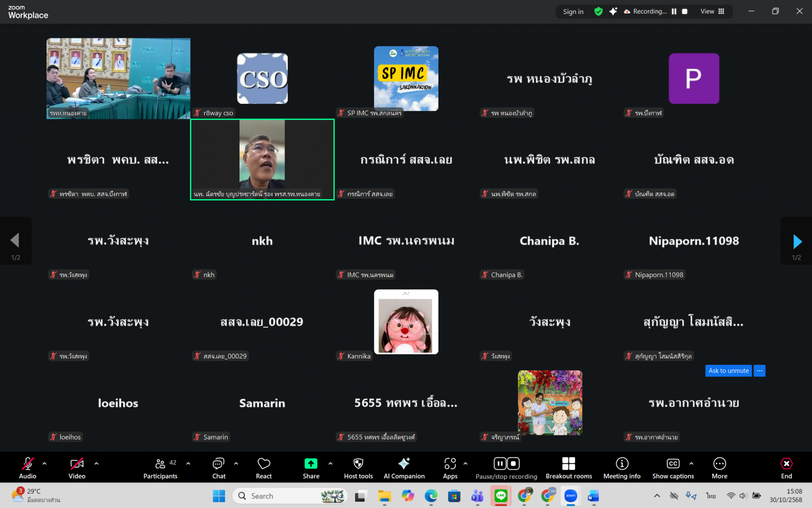Open the Chat panel

(219, 468)
